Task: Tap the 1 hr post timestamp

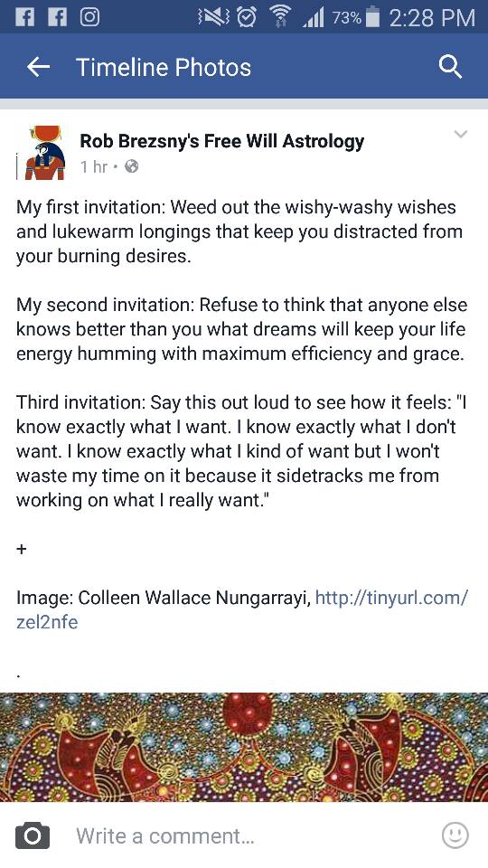Action: point(93,166)
